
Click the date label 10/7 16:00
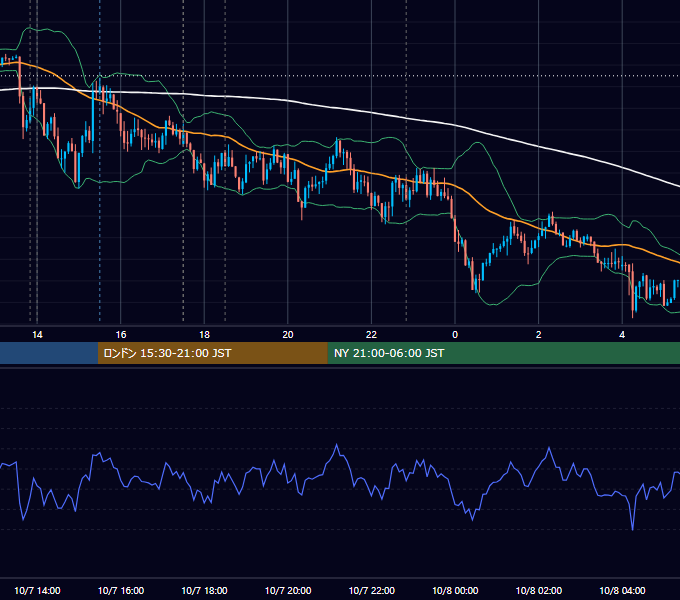click(121, 590)
